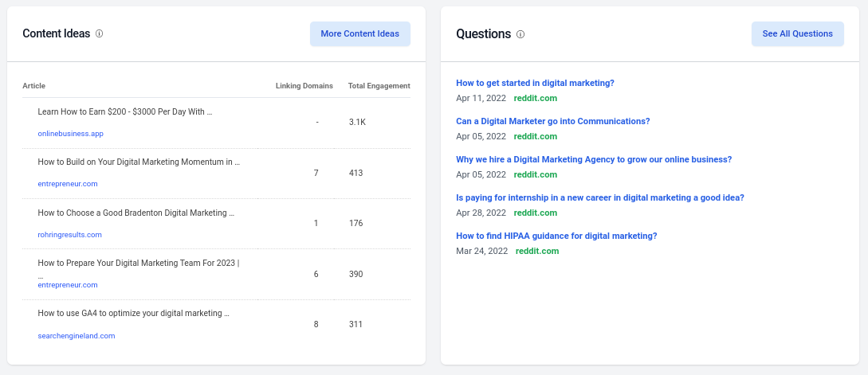Open article on Digital Marketing Momentum
The width and height of the screenshot is (868, 375).
(x=139, y=162)
